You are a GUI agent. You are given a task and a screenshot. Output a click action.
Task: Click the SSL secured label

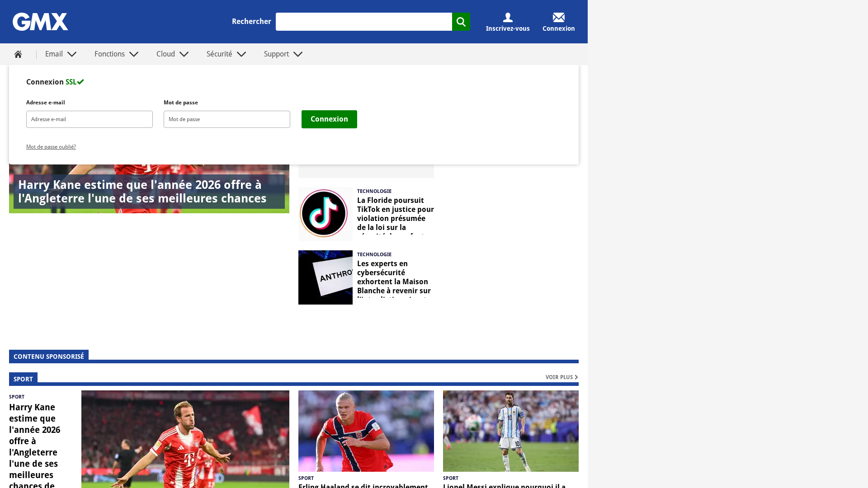(75, 82)
